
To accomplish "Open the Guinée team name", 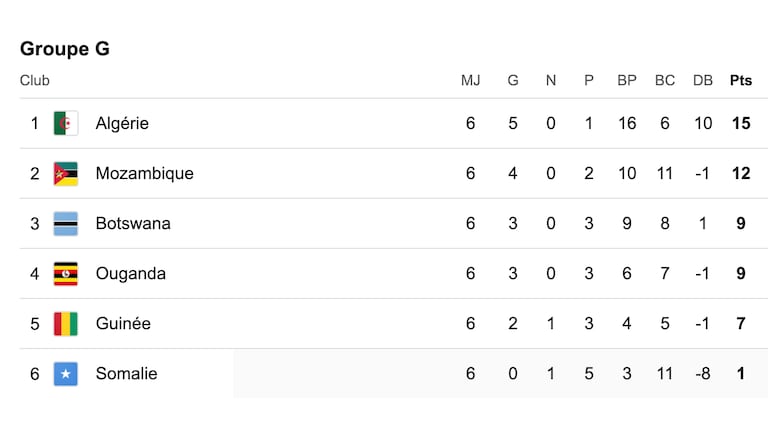I will 123,324.
